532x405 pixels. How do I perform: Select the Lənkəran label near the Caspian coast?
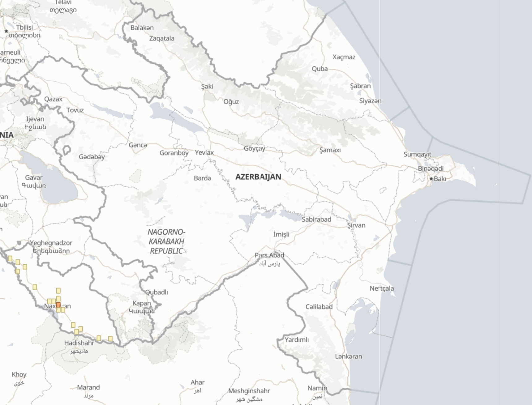[349, 356]
